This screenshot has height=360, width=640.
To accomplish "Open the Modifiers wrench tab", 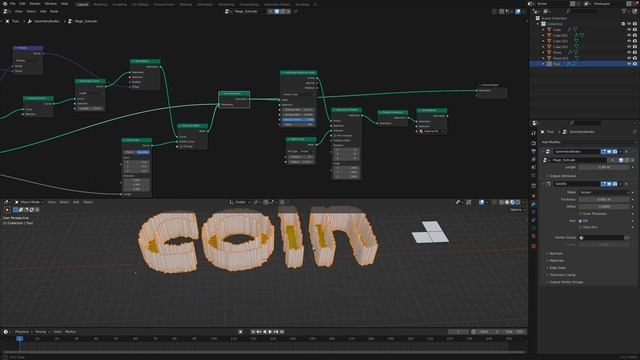I will pyautogui.click(x=533, y=204).
